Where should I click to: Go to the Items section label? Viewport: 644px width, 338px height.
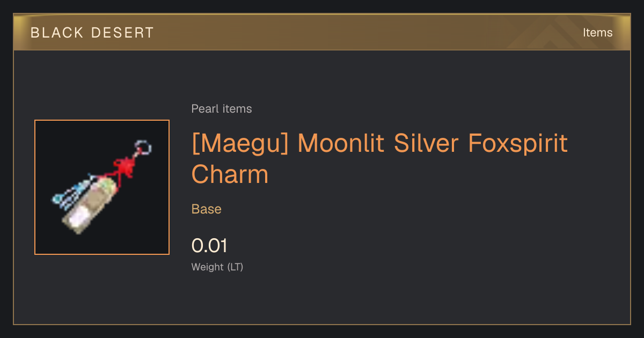(597, 33)
